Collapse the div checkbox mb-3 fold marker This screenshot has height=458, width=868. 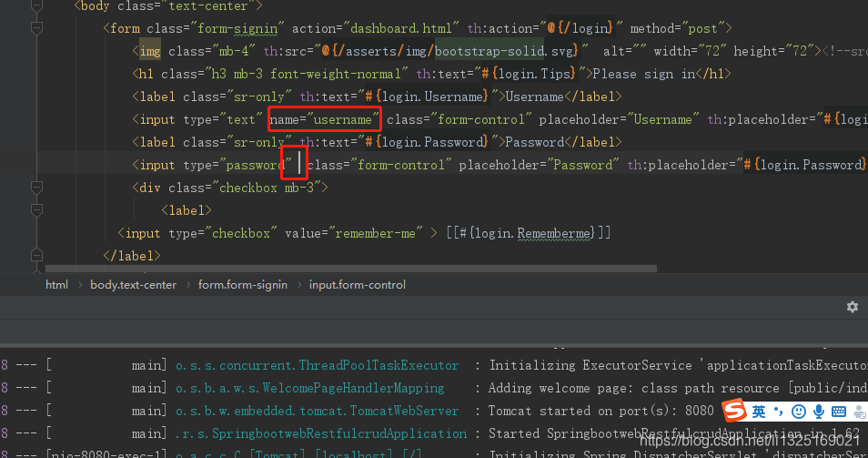pyautogui.click(x=36, y=188)
